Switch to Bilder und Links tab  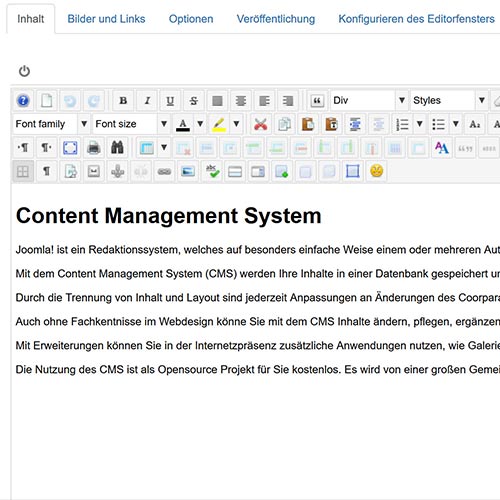[106, 19]
